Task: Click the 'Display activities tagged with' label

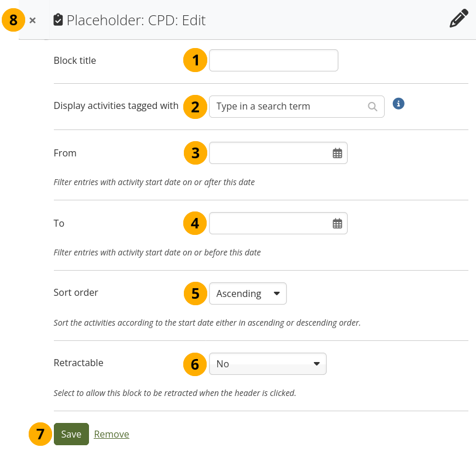Action: [116, 106]
